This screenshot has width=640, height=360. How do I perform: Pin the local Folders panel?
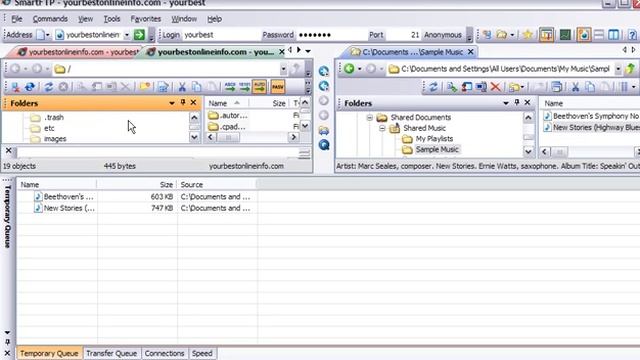(517, 102)
